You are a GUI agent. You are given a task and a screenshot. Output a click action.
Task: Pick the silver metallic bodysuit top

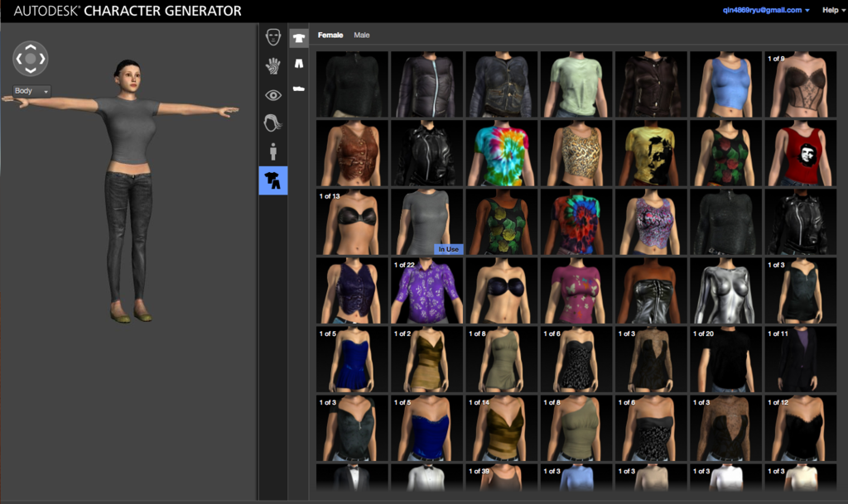click(725, 291)
